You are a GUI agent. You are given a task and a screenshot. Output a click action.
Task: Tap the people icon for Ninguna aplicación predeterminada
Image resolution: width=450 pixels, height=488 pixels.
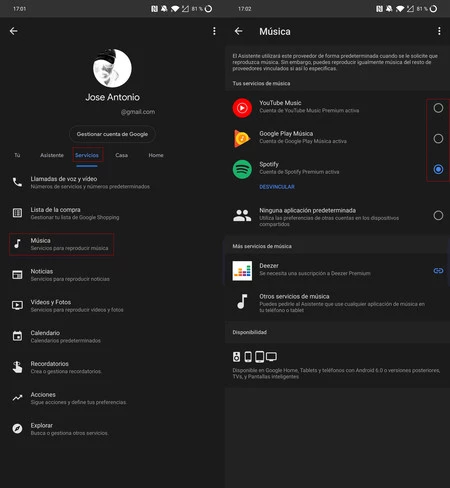[242, 215]
